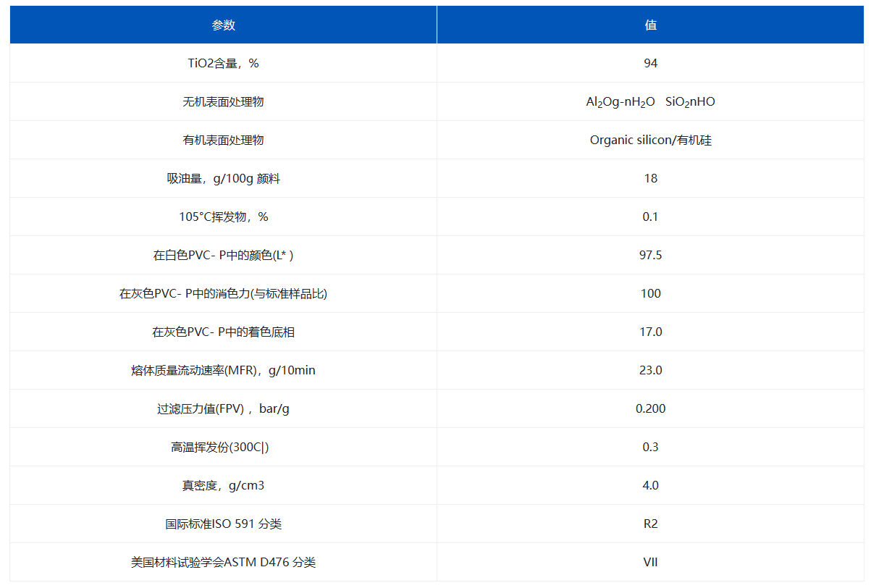
Task: Click the 17.0 value cell
Action: (x=650, y=332)
